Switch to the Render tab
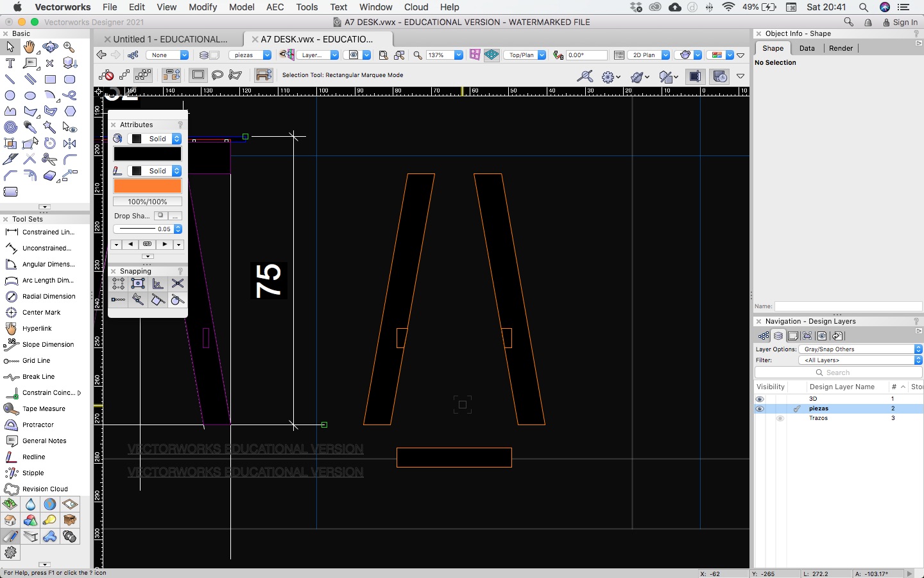This screenshot has width=924, height=578. click(841, 48)
